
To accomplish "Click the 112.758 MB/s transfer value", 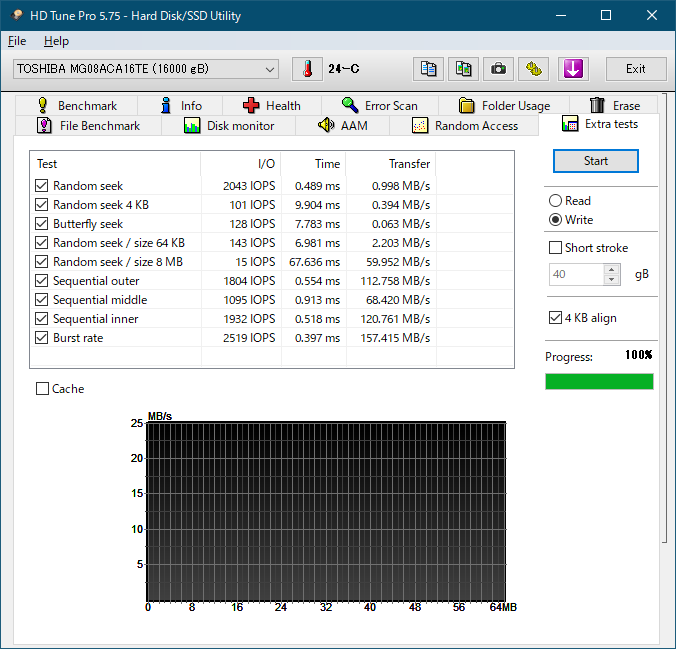I will tap(395, 281).
